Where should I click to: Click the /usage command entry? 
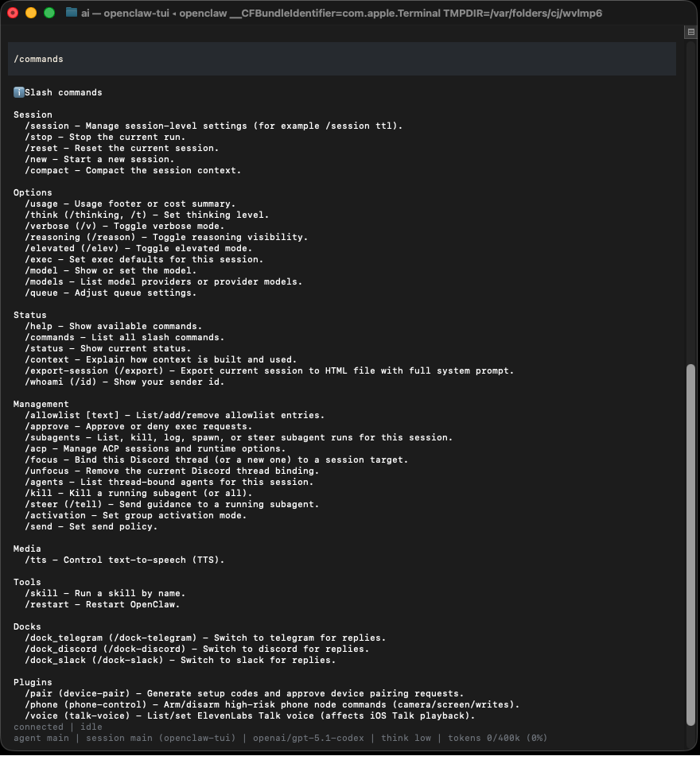pos(41,204)
